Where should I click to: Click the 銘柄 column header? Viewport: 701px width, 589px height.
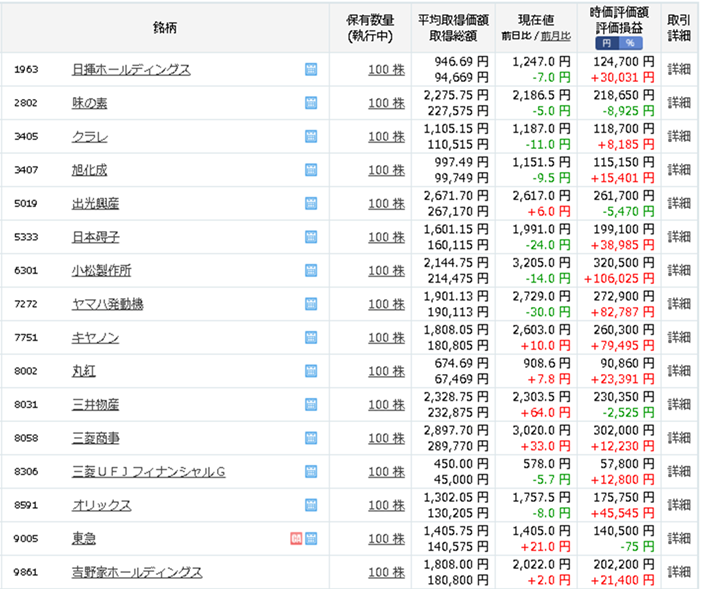pyautogui.click(x=165, y=28)
